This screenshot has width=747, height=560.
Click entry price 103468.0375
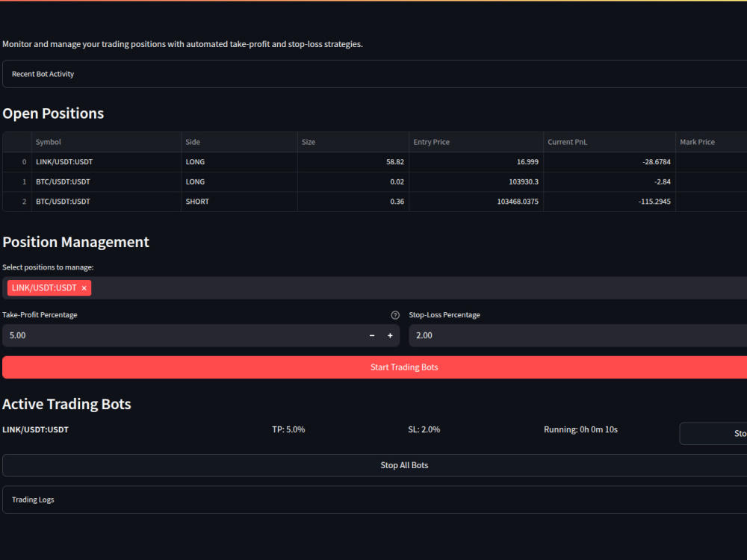[x=476, y=202]
